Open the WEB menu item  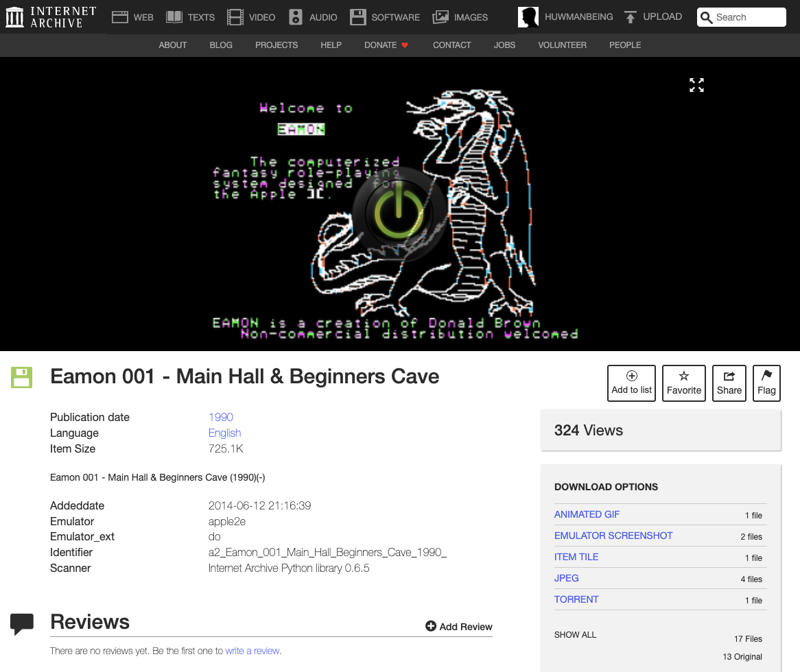point(143,17)
